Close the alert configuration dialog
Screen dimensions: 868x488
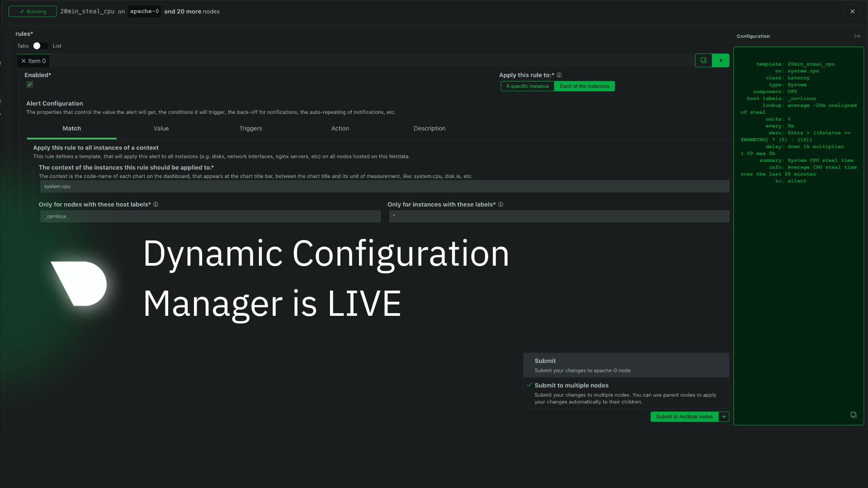[x=852, y=11]
